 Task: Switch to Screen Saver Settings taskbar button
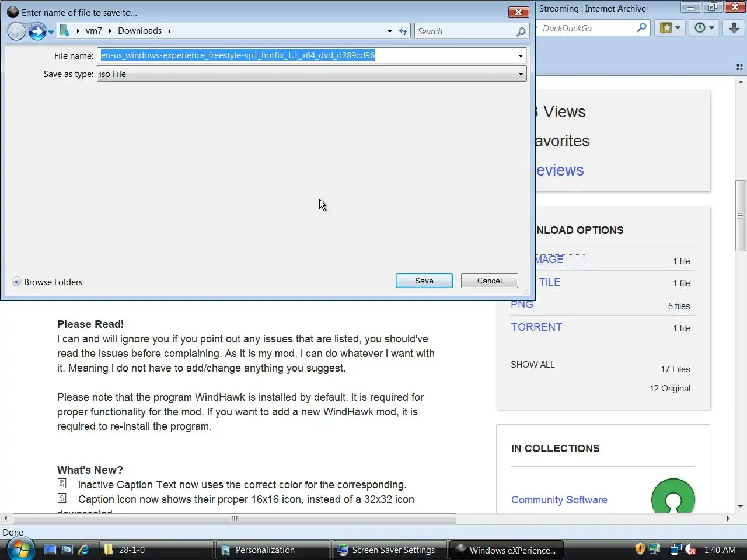pos(389,549)
